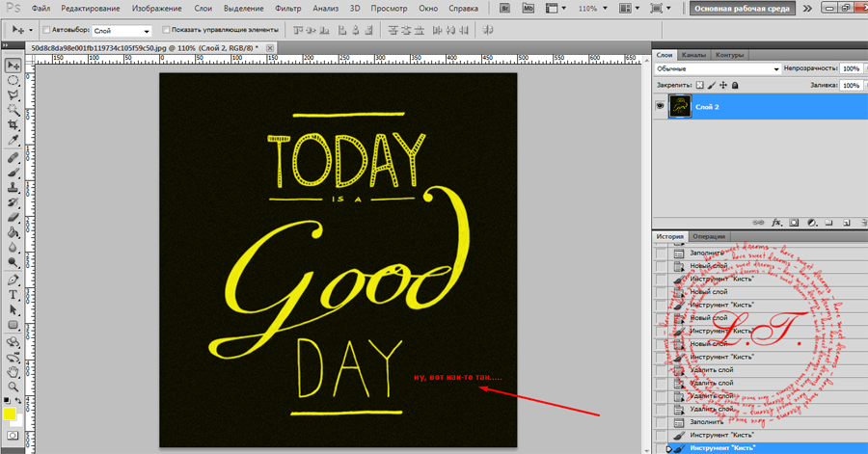The image size is (868, 454).
Task: Click the auto-align layers icon in options bar
Action: click(488, 31)
